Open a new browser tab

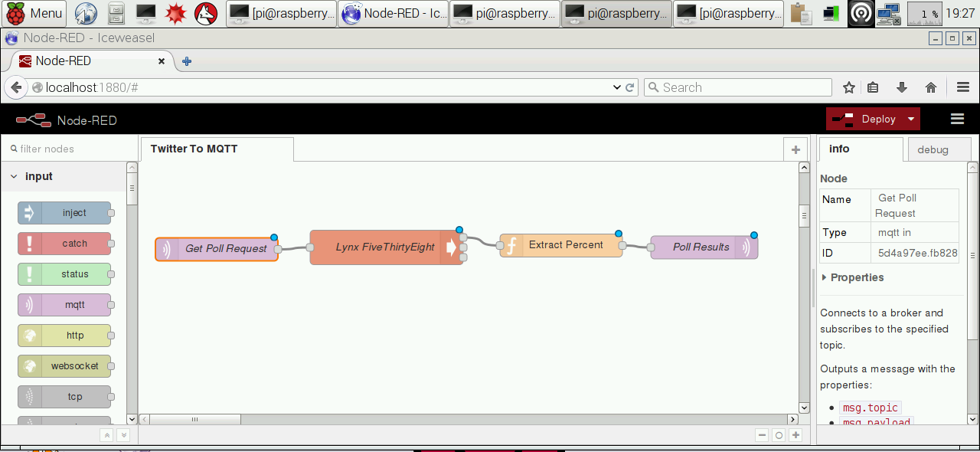[x=186, y=61]
